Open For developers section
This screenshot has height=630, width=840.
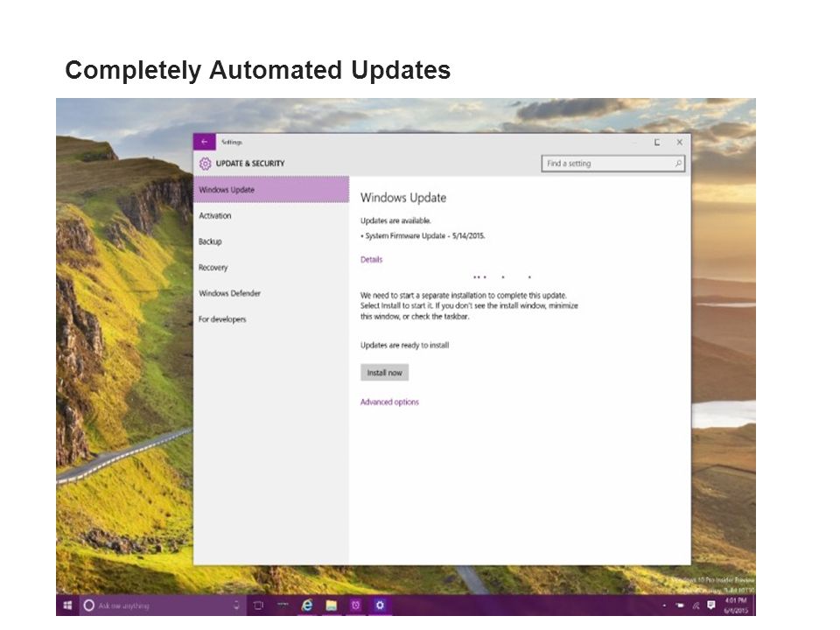pyautogui.click(x=222, y=319)
